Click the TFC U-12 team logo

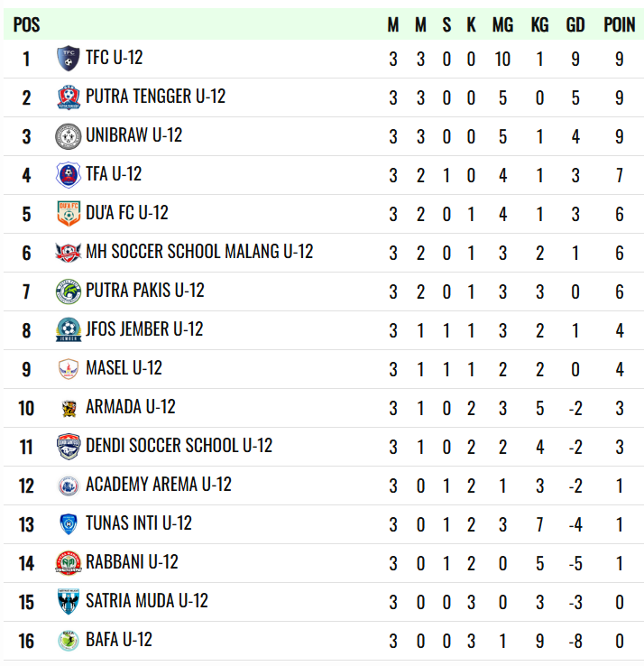[x=69, y=59]
